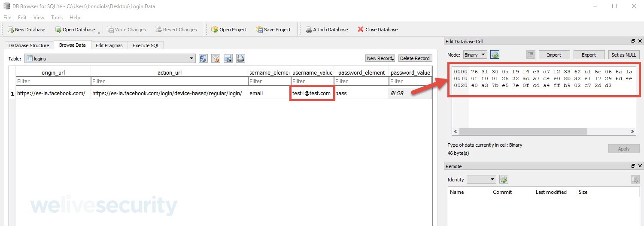The width and height of the screenshot is (644, 226).
Task: Click the Export button
Action: tap(588, 55)
